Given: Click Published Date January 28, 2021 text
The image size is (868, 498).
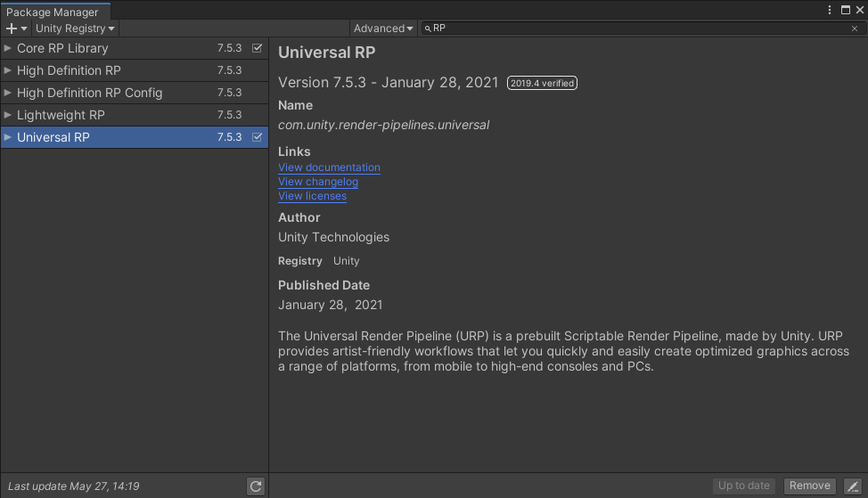Looking at the screenshot, I should [x=331, y=305].
